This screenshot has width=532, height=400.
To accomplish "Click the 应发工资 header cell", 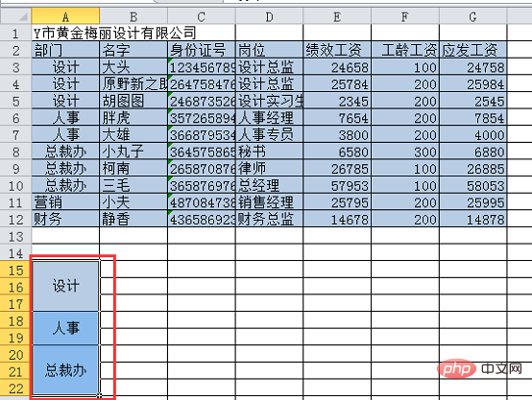I will [473, 50].
